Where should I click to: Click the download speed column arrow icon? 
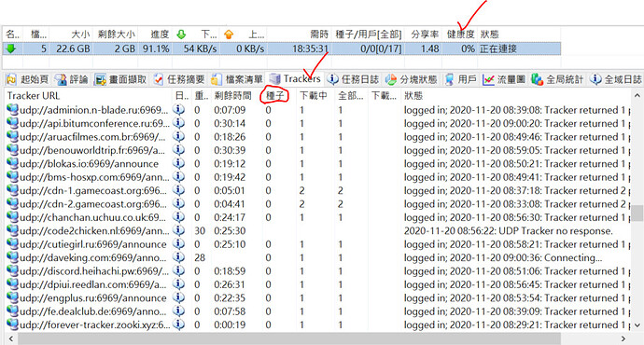(x=181, y=34)
